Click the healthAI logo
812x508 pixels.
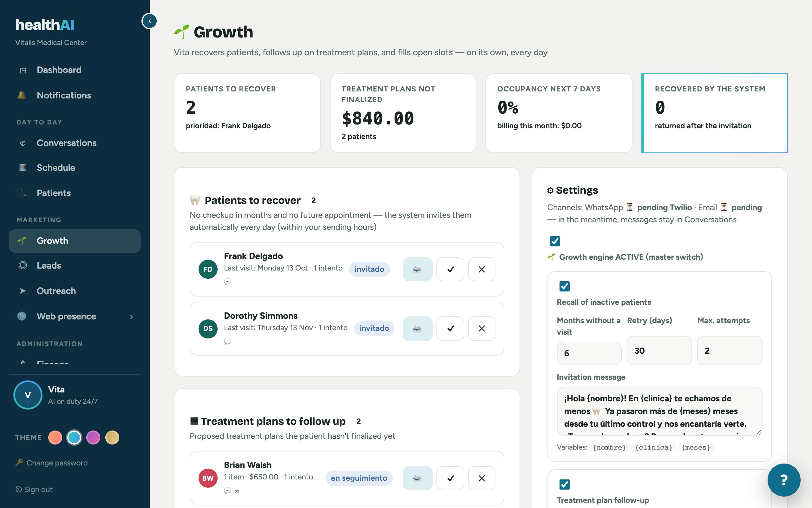coord(45,25)
